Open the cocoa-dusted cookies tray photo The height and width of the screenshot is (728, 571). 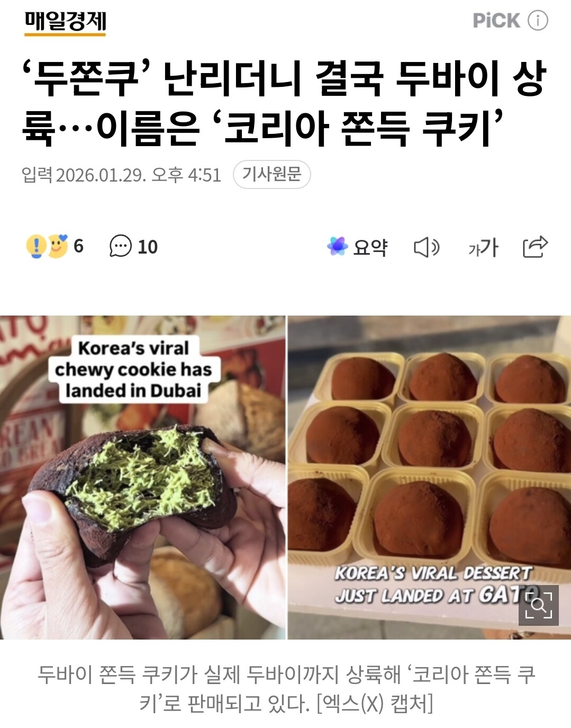[429, 477]
